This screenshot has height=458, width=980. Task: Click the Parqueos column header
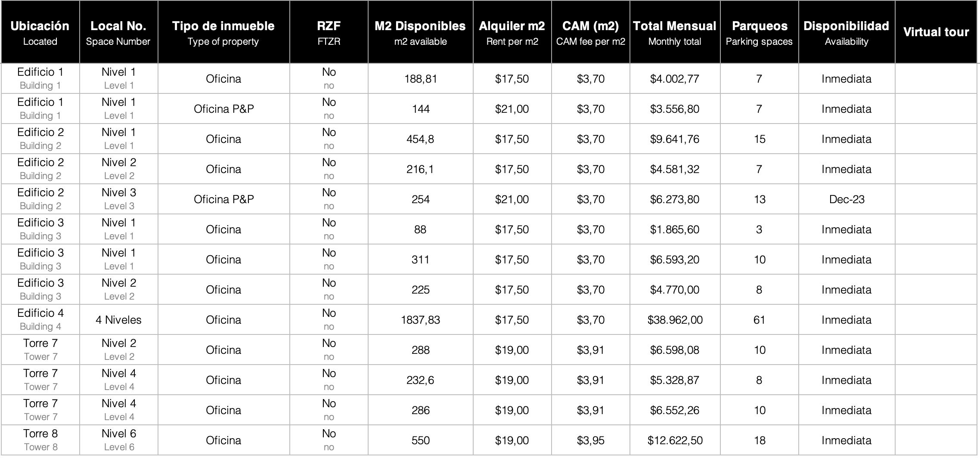[x=759, y=32]
